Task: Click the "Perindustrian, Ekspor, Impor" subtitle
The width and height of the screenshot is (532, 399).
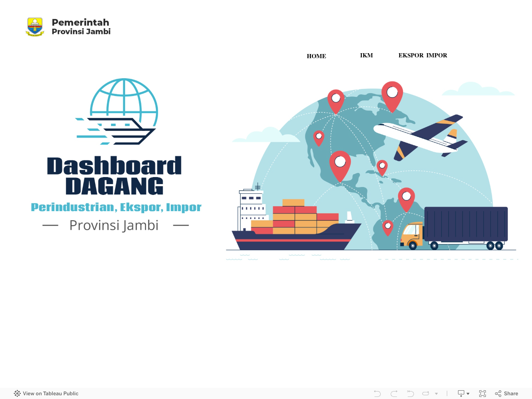Action: click(116, 207)
